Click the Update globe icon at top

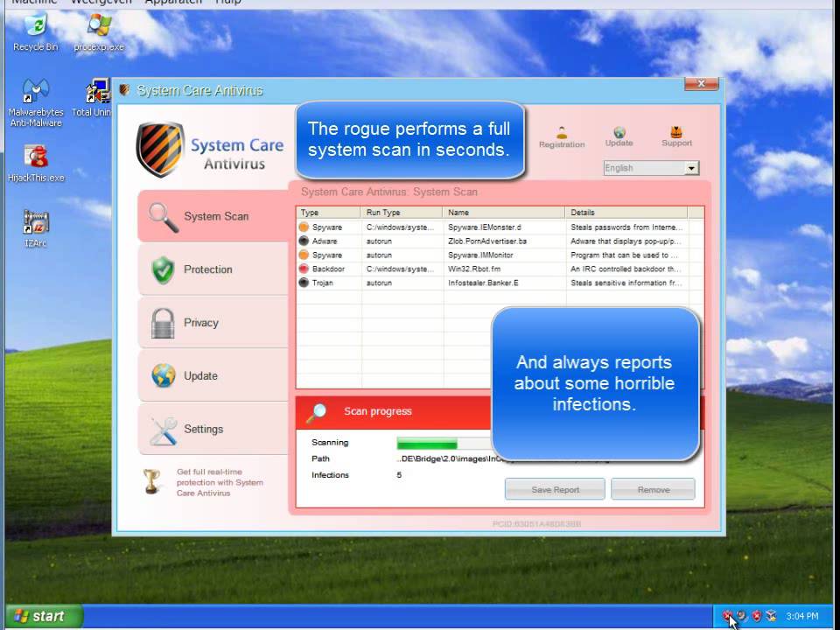point(619,132)
